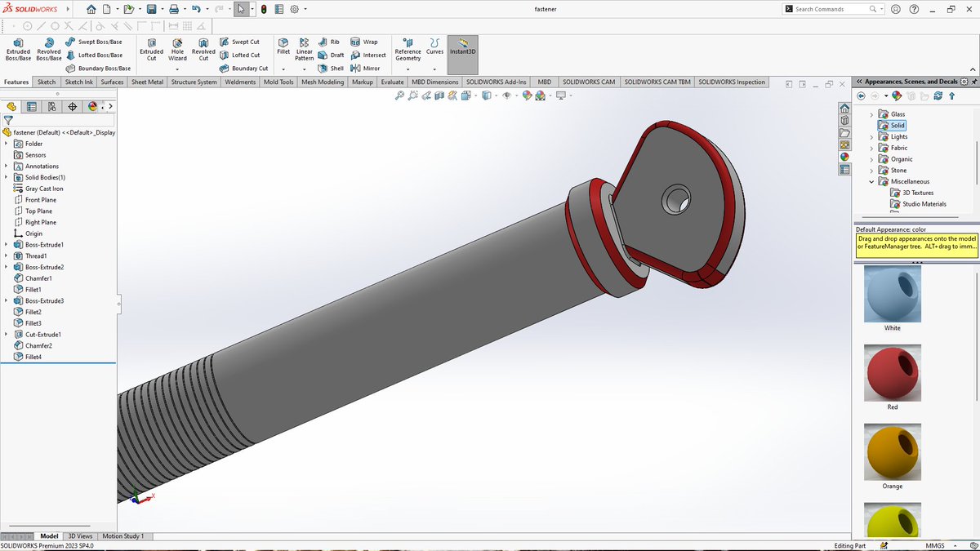The width and height of the screenshot is (980, 551).
Task: Expand the Boss-Extrude3 feature
Action: (x=6, y=300)
